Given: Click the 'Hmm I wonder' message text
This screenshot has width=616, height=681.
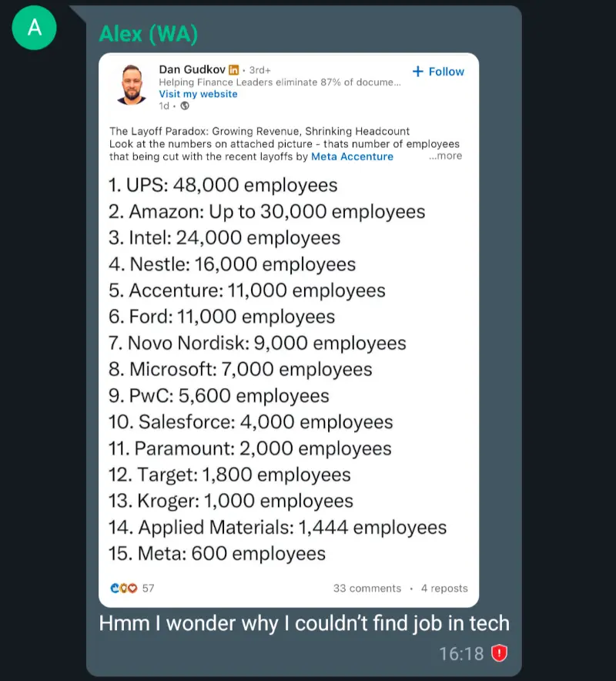Looking at the screenshot, I should (x=303, y=623).
